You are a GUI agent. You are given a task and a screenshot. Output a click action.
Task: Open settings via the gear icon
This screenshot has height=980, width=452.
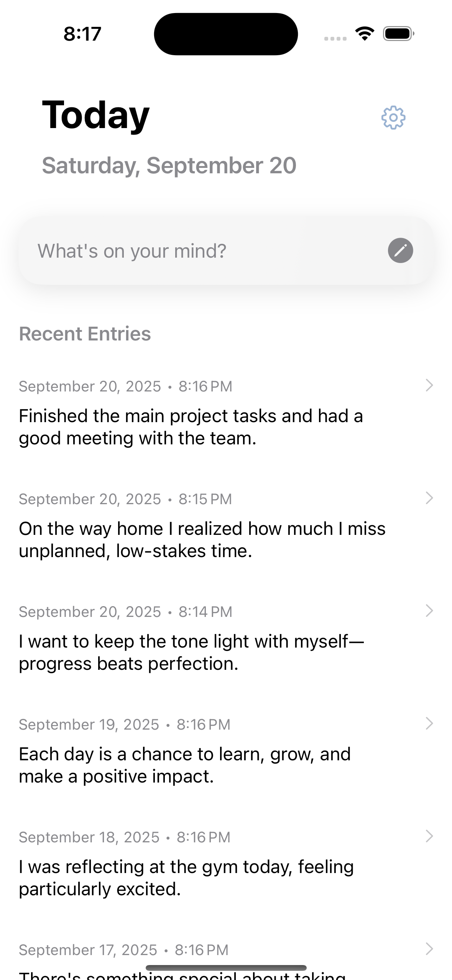pos(393,117)
